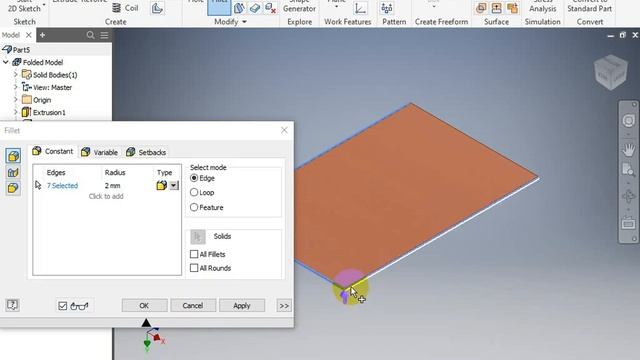
Task: Click the Create panel icon right of Coil
Action: tap(157, 8)
